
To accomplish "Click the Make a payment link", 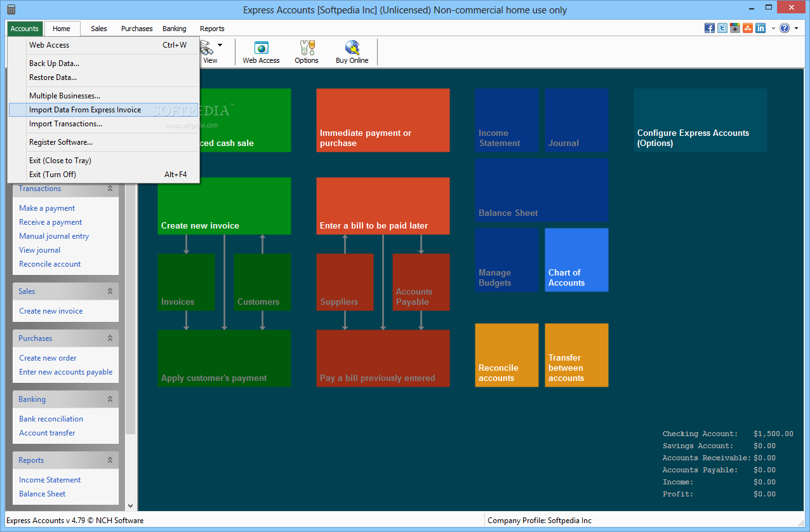I will 47,208.
